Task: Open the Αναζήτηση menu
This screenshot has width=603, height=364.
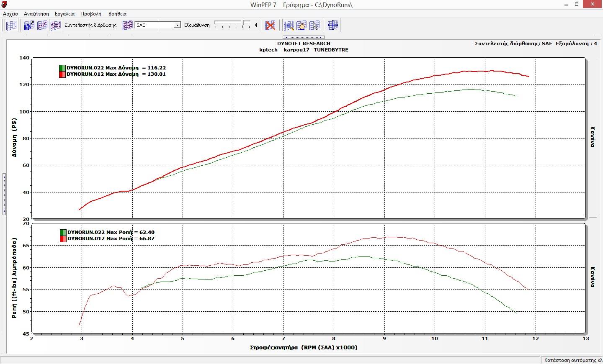Action: [36, 14]
